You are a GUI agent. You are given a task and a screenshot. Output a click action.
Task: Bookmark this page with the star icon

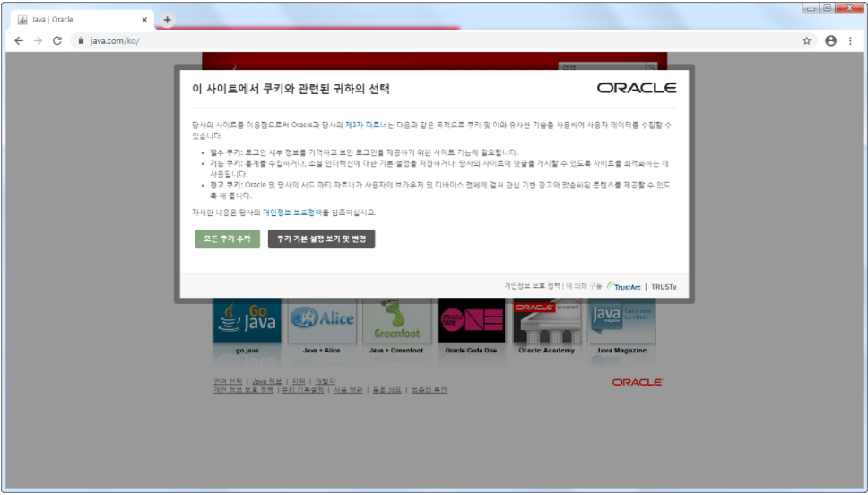click(806, 40)
